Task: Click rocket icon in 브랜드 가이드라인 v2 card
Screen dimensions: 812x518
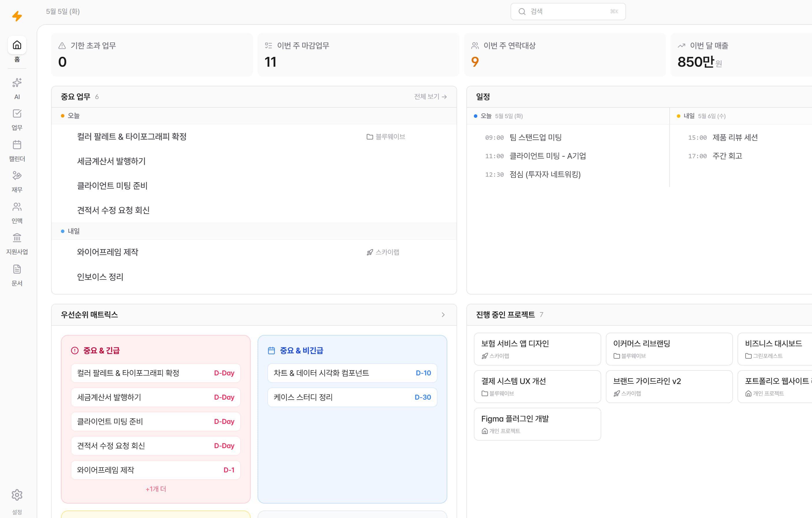Action: pyautogui.click(x=617, y=393)
